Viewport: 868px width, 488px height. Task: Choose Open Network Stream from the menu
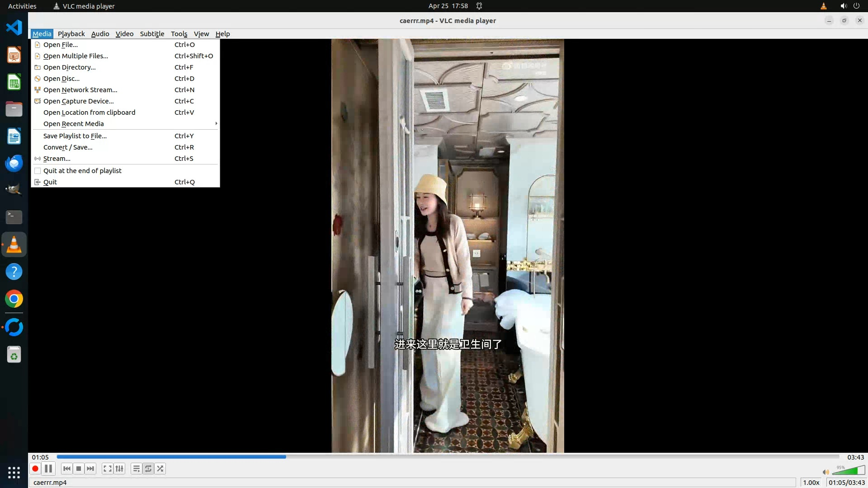coord(80,90)
